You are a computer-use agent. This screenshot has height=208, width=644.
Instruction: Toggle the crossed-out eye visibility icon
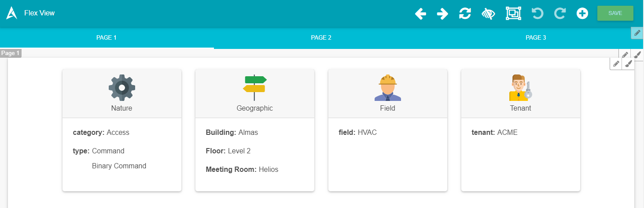tap(489, 14)
